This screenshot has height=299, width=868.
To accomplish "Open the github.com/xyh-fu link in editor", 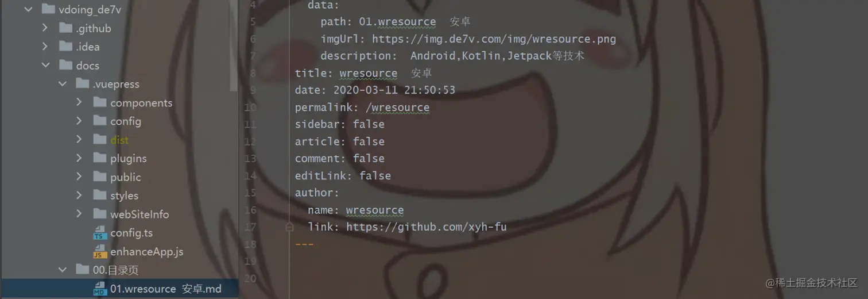I will click(427, 227).
